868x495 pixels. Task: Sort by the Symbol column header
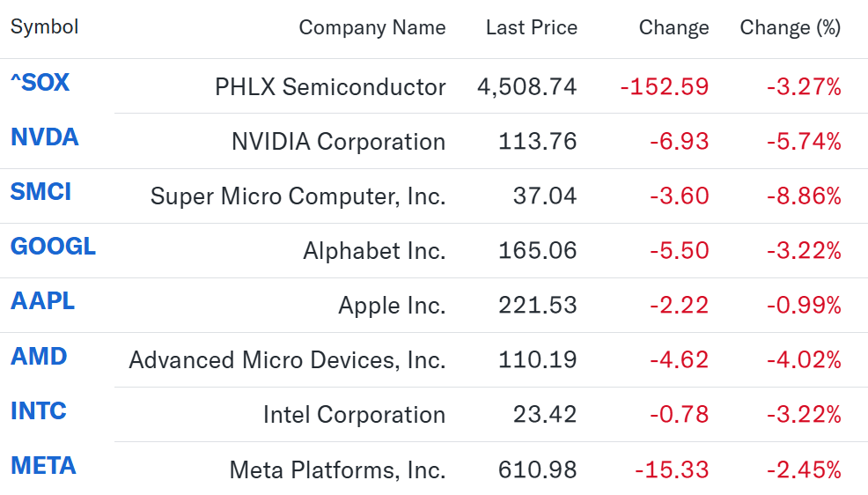[x=44, y=27]
